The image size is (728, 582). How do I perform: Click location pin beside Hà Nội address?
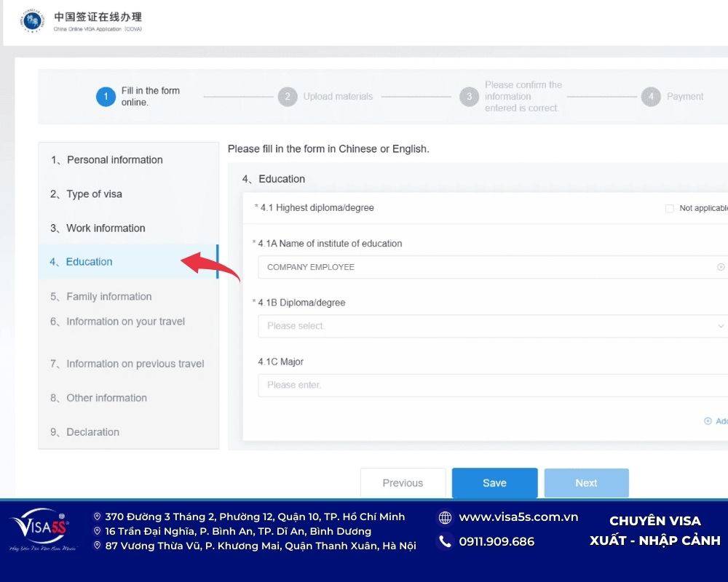click(98, 545)
